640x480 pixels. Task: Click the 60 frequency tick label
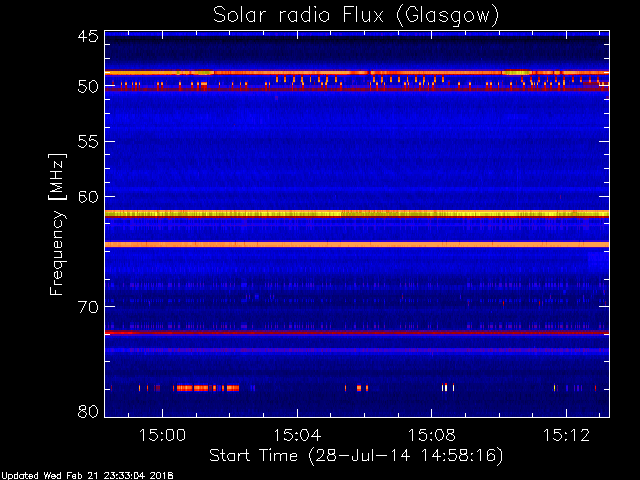tap(88, 197)
